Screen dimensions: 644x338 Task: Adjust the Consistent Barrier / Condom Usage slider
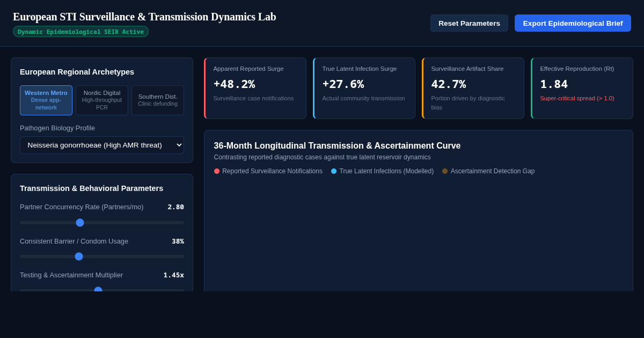[102, 256]
